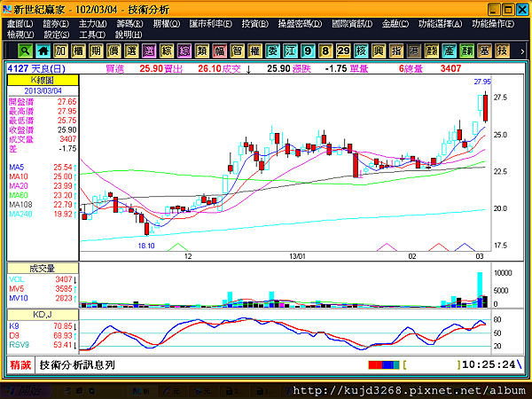The width and height of the screenshot is (532, 399).
Task: Click the RSV9 53.41 indicator row
Action: pos(43,345)
